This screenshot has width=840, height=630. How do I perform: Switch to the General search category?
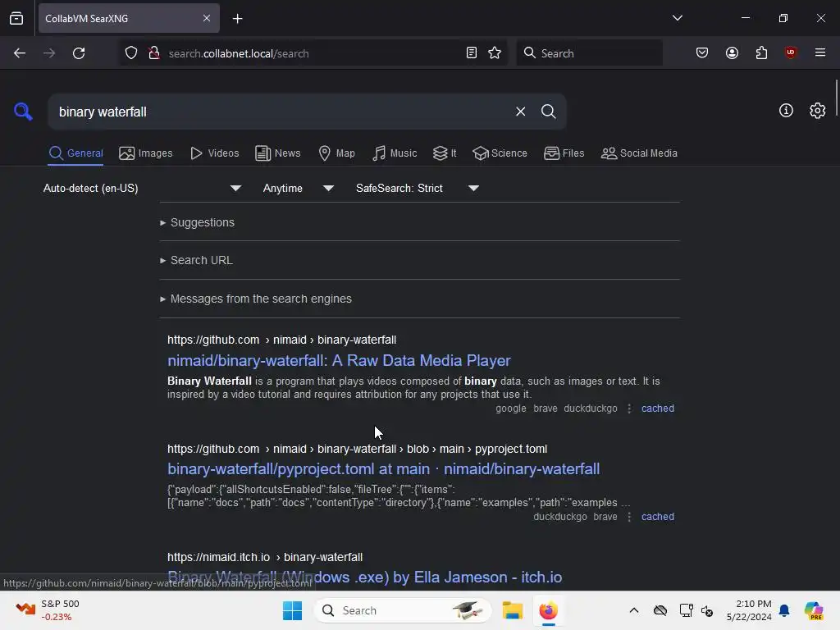click(75, 153)
